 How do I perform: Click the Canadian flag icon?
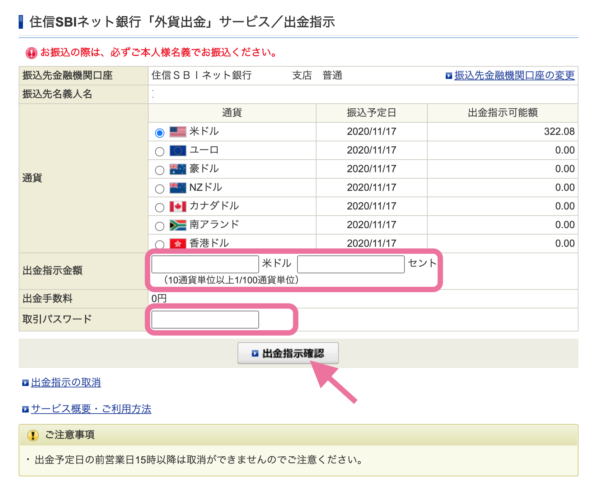click(178, 207)
